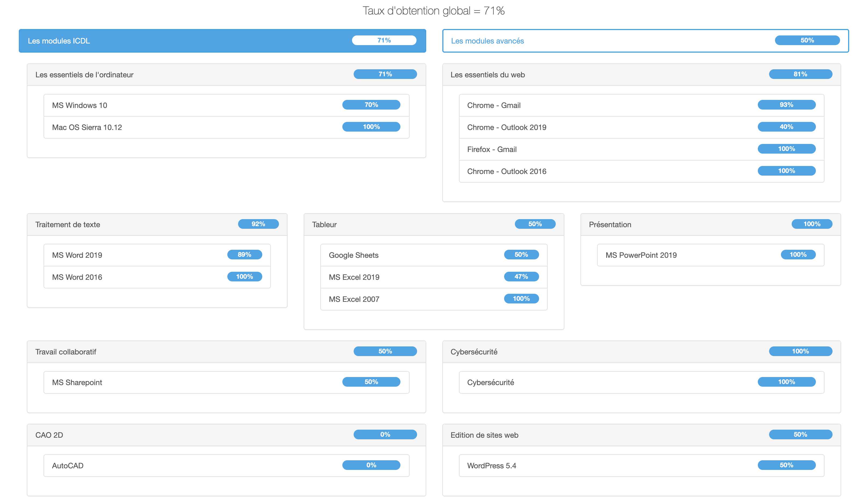The height and width of the screenshot is (500, 868).
Task: Select MS Excel 2019 module
Action: click(433, 277)
